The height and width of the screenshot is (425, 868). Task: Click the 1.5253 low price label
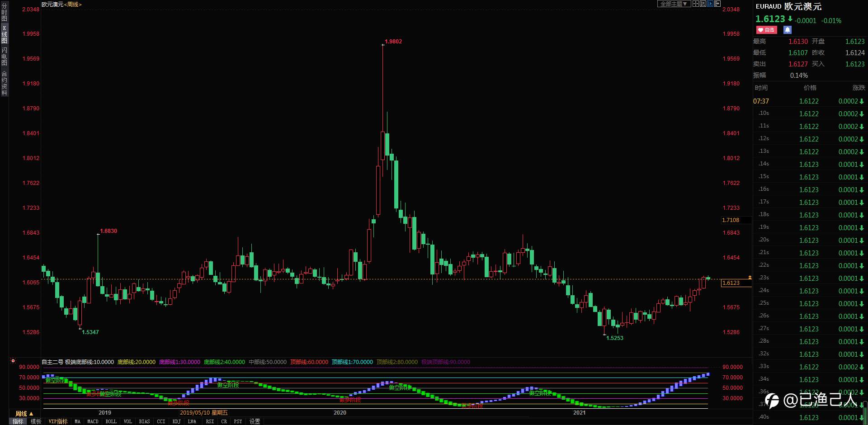[x=615, y=338]
